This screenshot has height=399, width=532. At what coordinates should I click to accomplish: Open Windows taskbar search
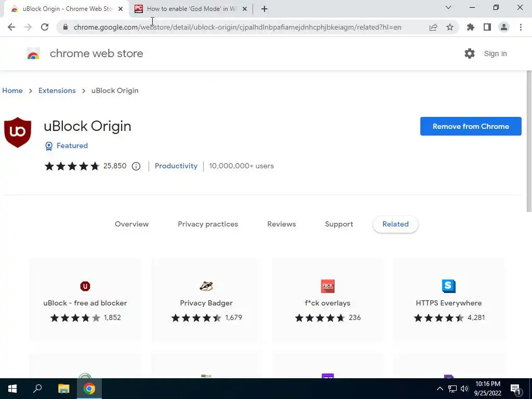[x=37, y=389]
